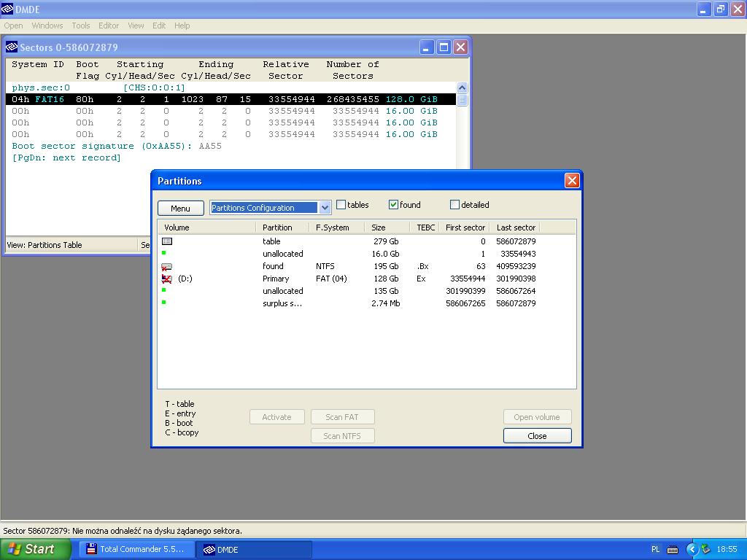The image size is (747, 560).
Task: Open the Open menu
Action: [x=13, y=26]
